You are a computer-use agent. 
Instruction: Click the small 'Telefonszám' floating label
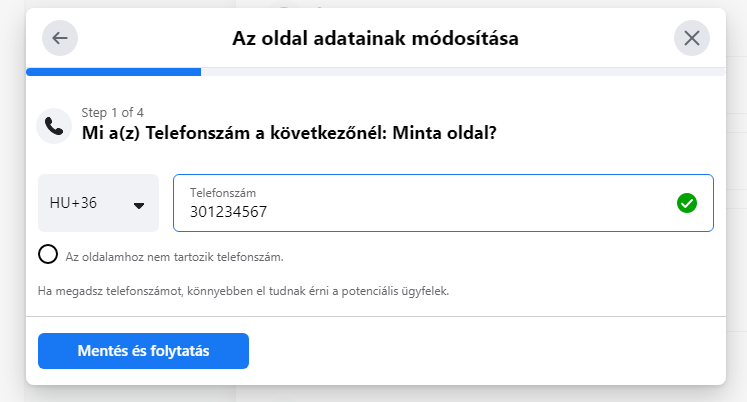click(223, 193)
